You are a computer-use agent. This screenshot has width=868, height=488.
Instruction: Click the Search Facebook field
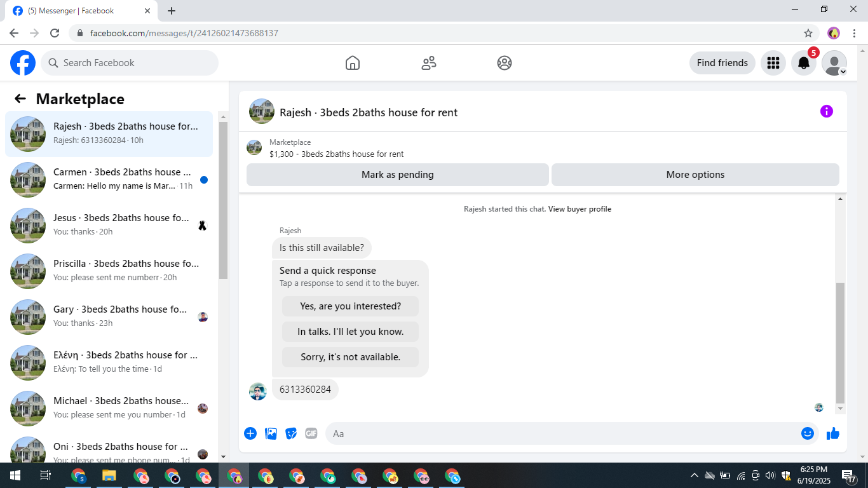[x=130, y=63]
